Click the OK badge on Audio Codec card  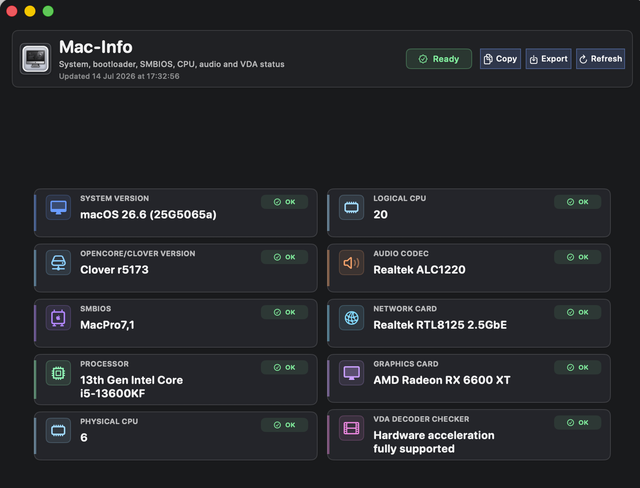pyautogui.click(x=578, y=257)
